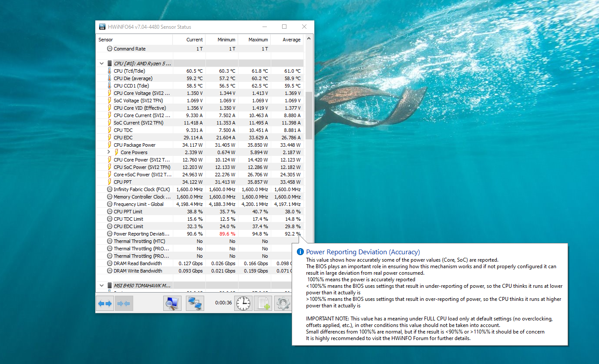Click the 38.8 % current value
This screenshot has height=364, width=599.
[195, 212]
